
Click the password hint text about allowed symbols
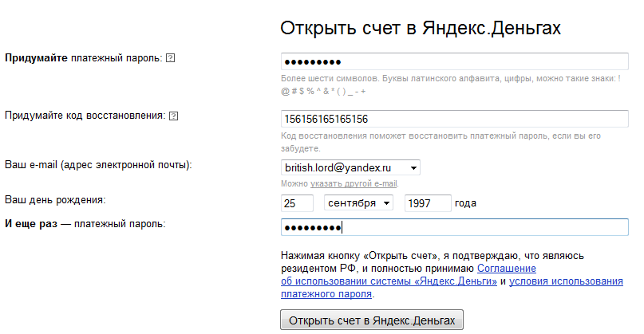pyautogui.click(x=450, y=80)
